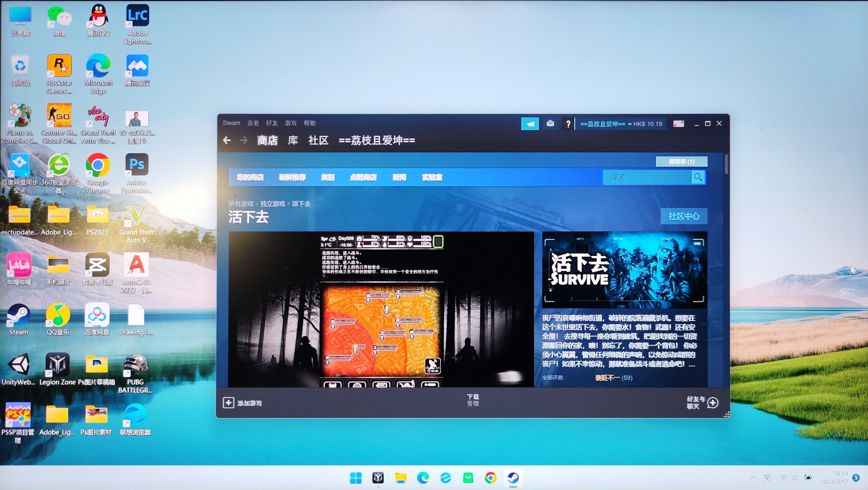This screenshot has height=490, width=868.
Task: Open friends and chat plus icon
Action: pos(712,402)
